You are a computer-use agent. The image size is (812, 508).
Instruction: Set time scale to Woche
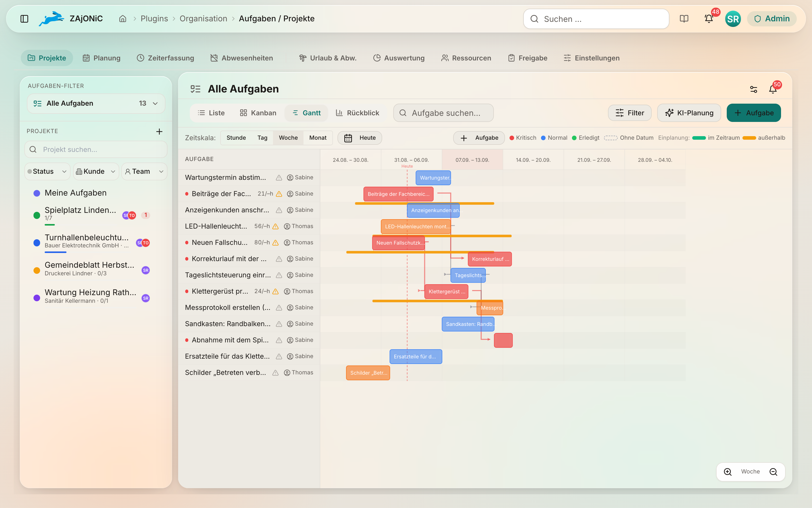tap(288, 138)
